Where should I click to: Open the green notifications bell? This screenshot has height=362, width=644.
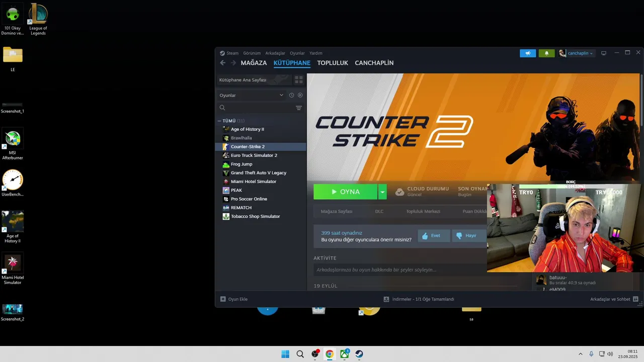(x=546, y=53)
